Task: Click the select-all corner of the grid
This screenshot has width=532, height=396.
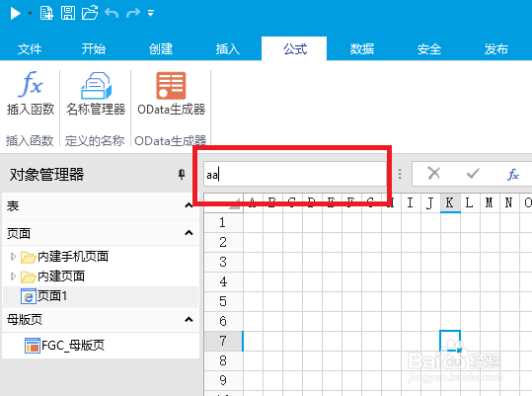Action: pos(223,202)
